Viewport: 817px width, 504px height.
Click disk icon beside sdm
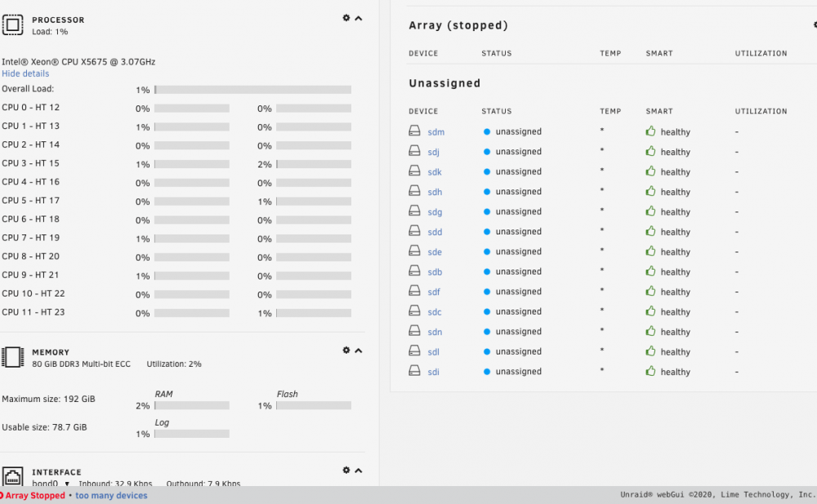click(414, 131)
